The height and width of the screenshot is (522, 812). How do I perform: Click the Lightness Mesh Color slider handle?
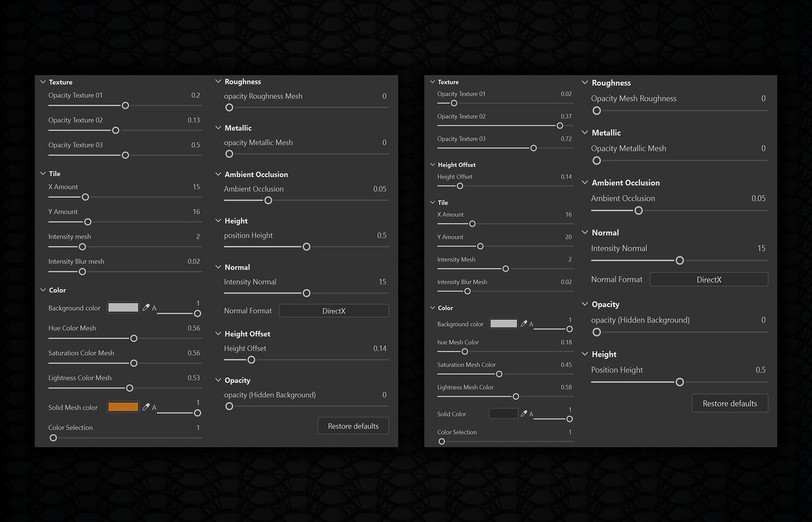tap(516, 396)
